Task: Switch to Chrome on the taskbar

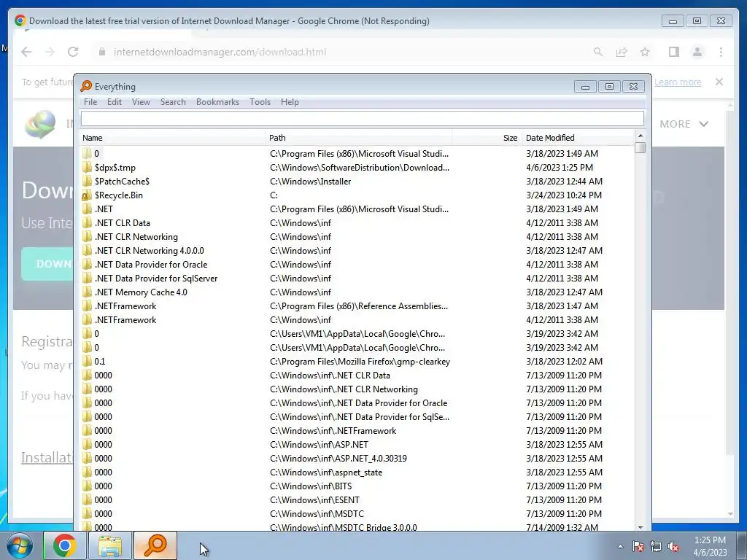Action: pos(64,545)
